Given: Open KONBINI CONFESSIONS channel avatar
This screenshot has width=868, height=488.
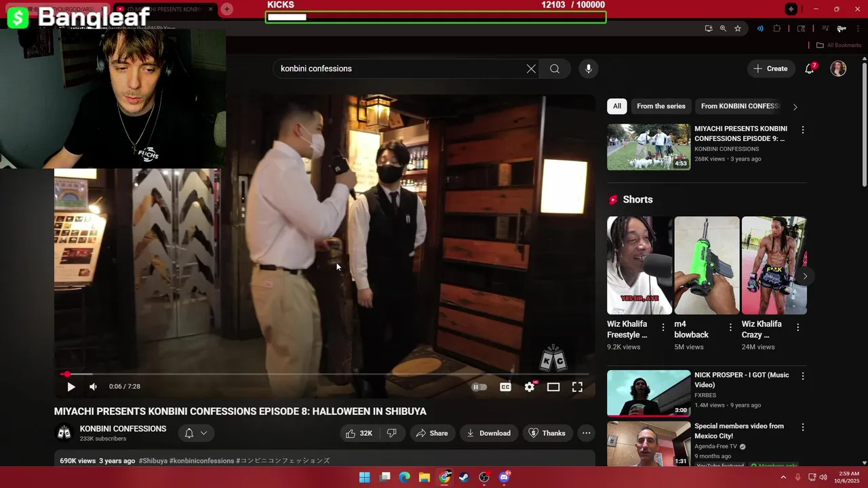Looking at the screenshot, I should click(64, 433).
